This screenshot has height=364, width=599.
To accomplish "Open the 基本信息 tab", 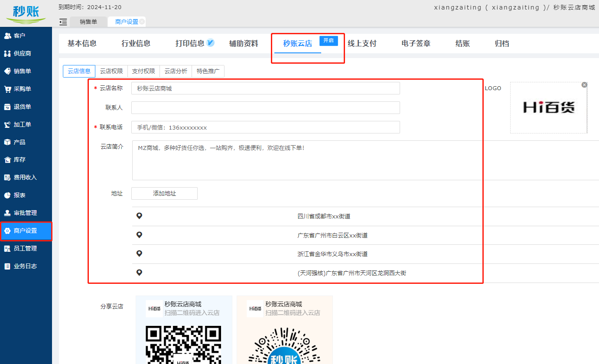I will [x=82, y=43].
